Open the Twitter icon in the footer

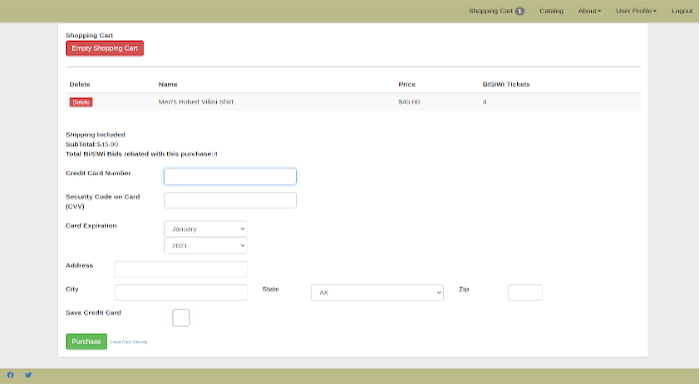click(28, 375)
